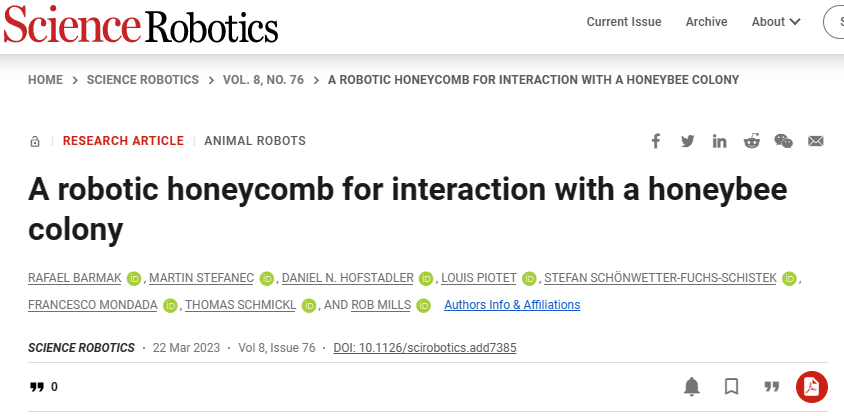Open Current Issue in navigation
This screenshot has height=416, width=844.
click(x=624, y=22)
